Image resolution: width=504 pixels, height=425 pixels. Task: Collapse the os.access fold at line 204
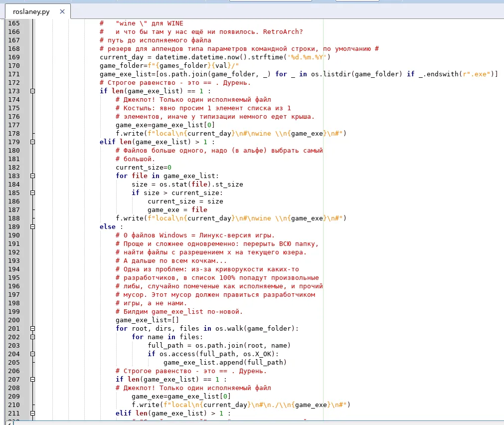coord(32,354)
